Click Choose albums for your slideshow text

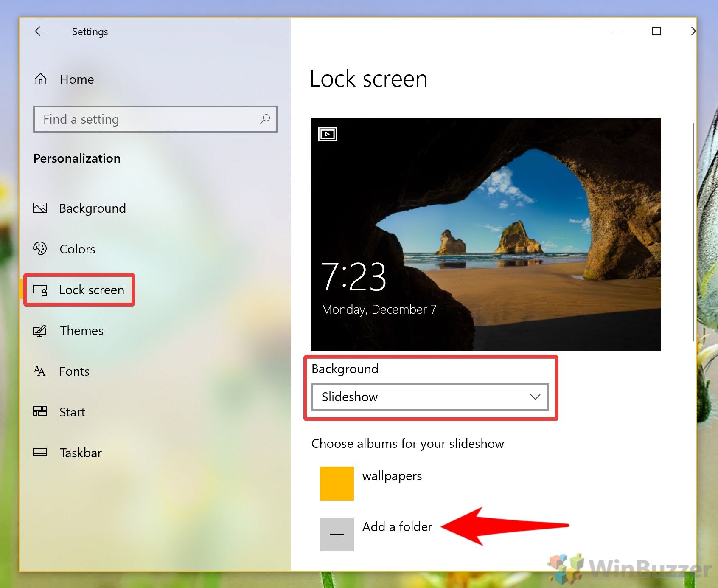pyautogui.click(x=407, y=444)
